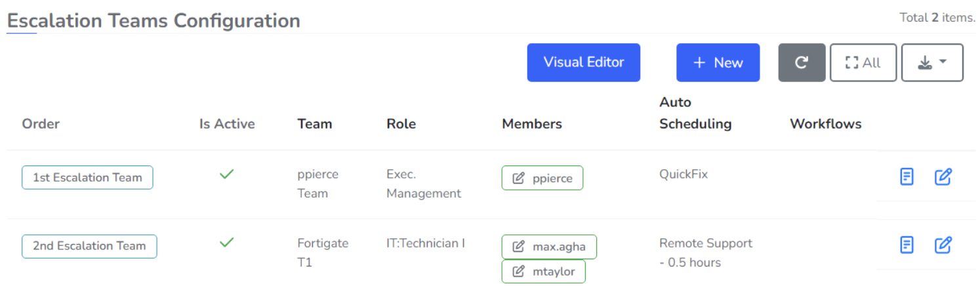The image size is (980, 298).
Task: Toggle active checkmark for 1st Escalation Team
Action: (227, 175)
